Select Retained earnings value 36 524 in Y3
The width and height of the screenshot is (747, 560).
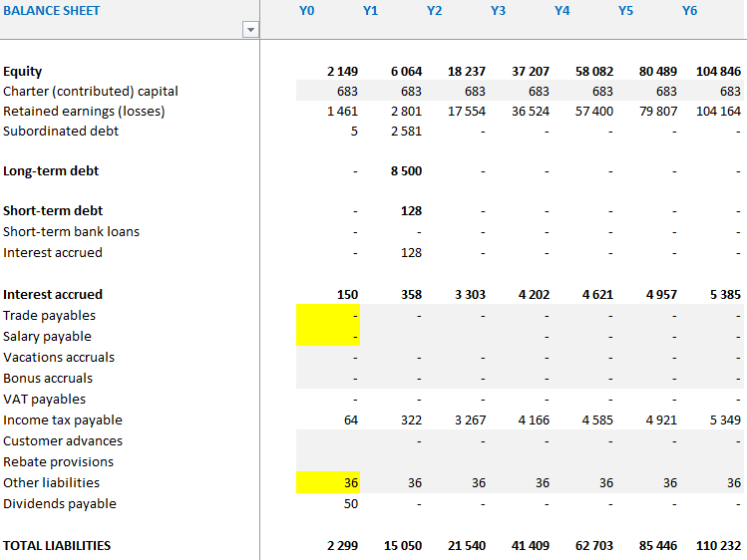coord(530,112)
